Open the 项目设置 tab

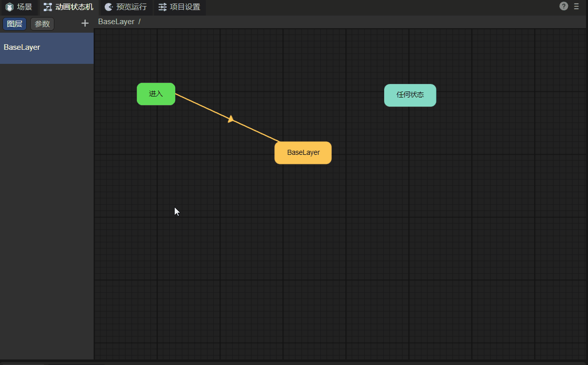point(185,7)
